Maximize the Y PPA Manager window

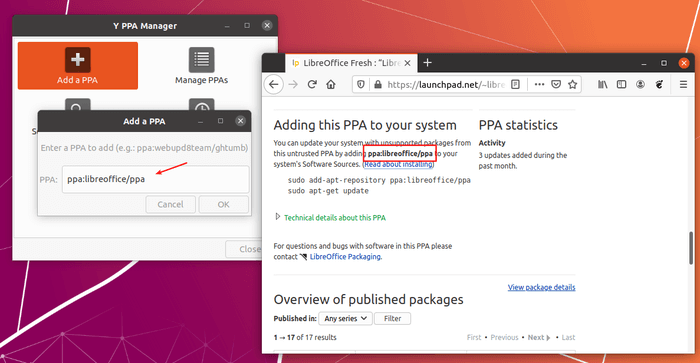click(x=247, y=25)
